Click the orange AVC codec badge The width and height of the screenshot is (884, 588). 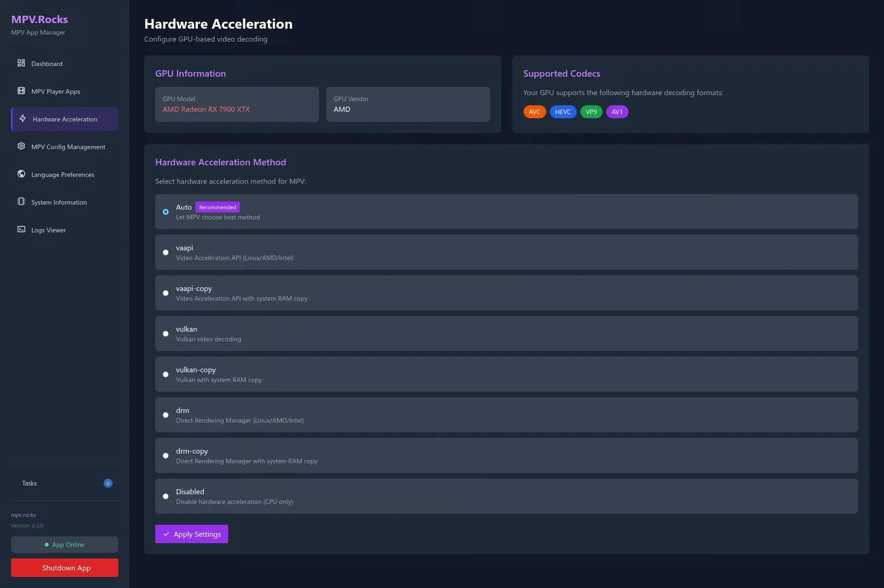coord(534,112)
